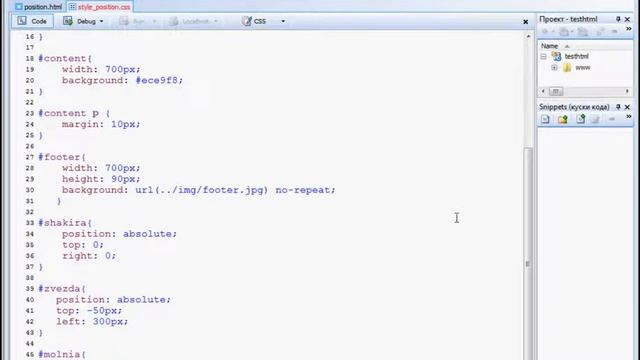Click the project tree horizontal scrollbar thumb
Screen dimensions: 640x360
coord(556,91)
